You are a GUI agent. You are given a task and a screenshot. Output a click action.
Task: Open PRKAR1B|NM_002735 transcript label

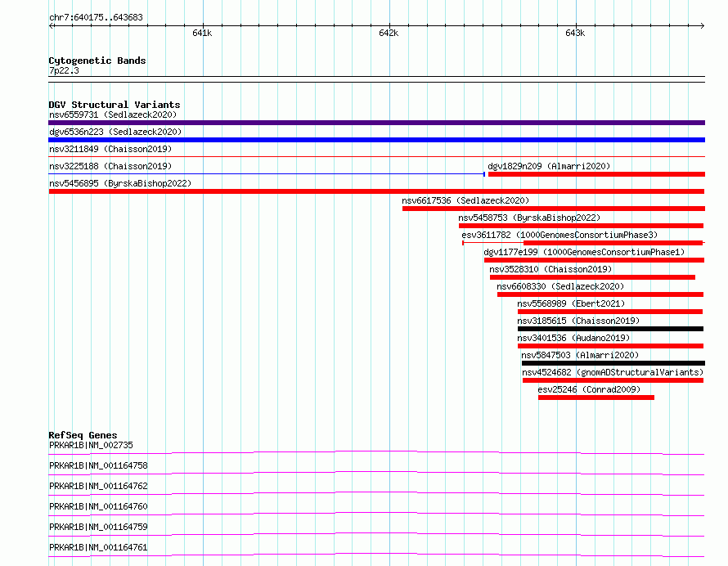coord(91,445)
